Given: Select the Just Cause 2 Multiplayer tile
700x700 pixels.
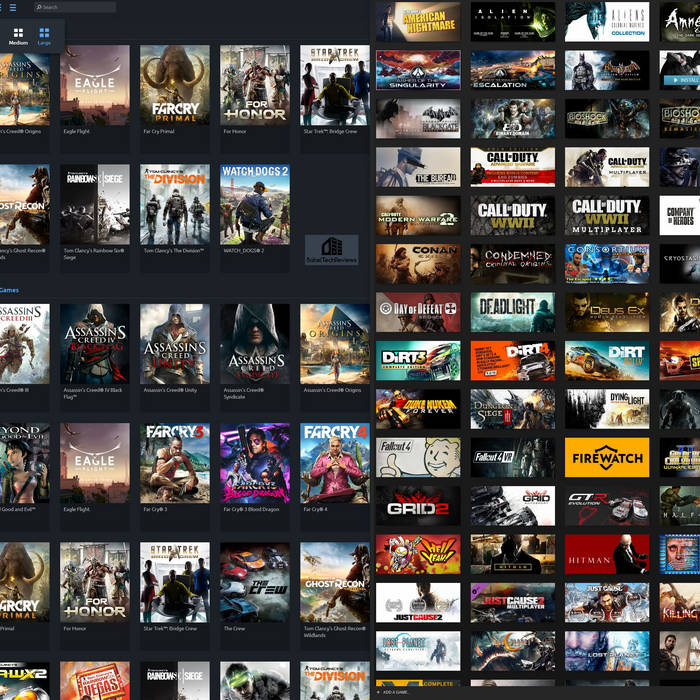Looking at the screenshot, I should [x=512, y=603].
